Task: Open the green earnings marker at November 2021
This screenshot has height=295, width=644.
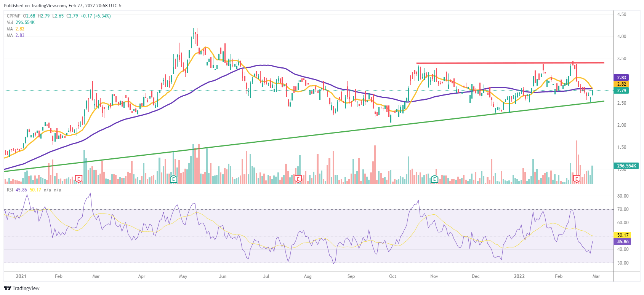Action: pos(434,179)
